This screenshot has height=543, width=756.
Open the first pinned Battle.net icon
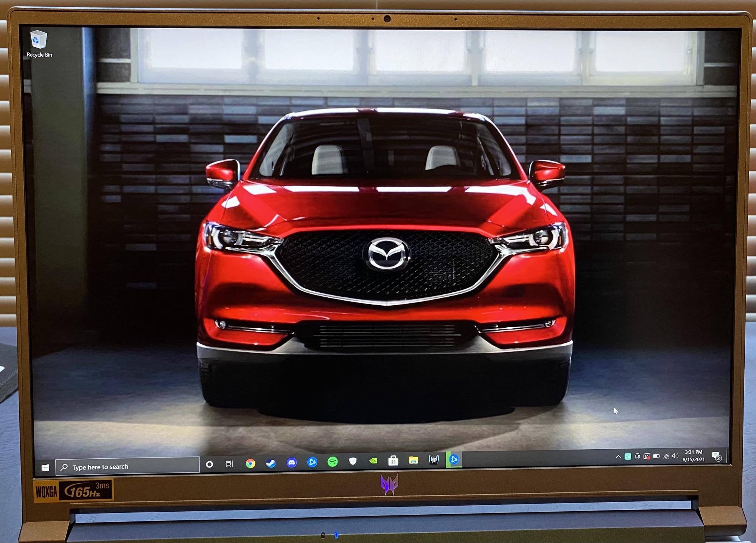coord(312,462)
